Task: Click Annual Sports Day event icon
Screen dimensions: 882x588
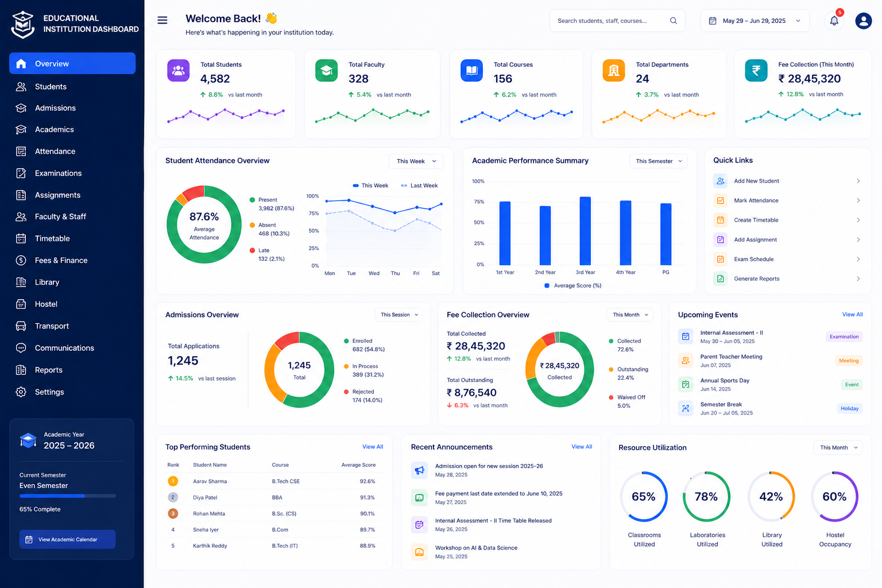Action: [x=686, y=384]
